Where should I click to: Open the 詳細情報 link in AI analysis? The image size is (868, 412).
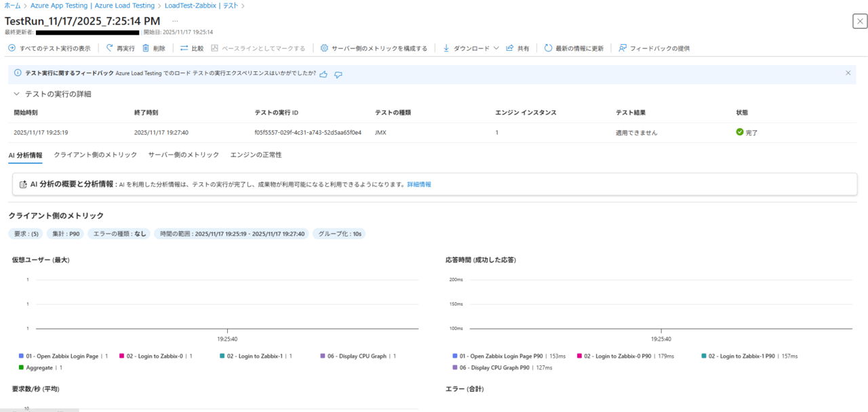pos(418,184)
